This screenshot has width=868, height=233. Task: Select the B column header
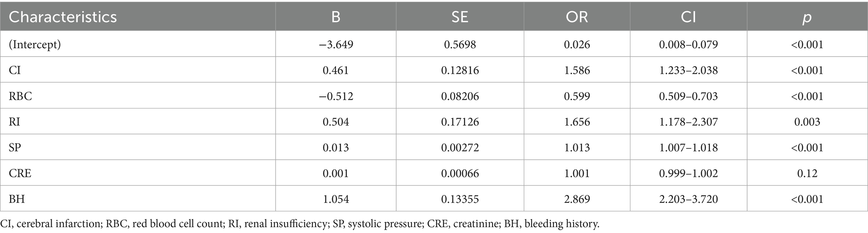[336, 17]
